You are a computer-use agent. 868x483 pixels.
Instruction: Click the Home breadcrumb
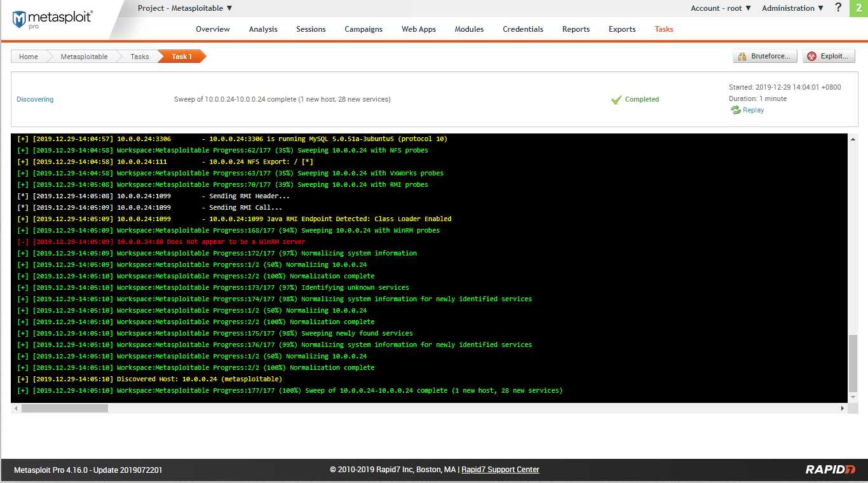(x=29, y=57)
